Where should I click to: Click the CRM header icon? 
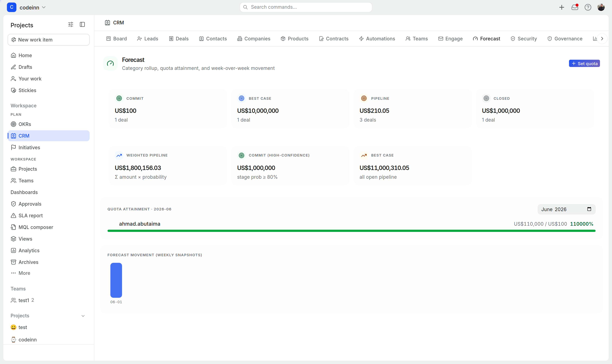107,23
